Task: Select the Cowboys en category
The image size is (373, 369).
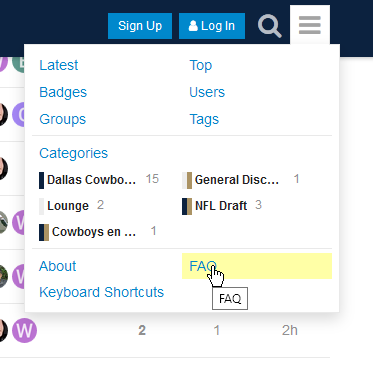Action: tap(94, 232)
